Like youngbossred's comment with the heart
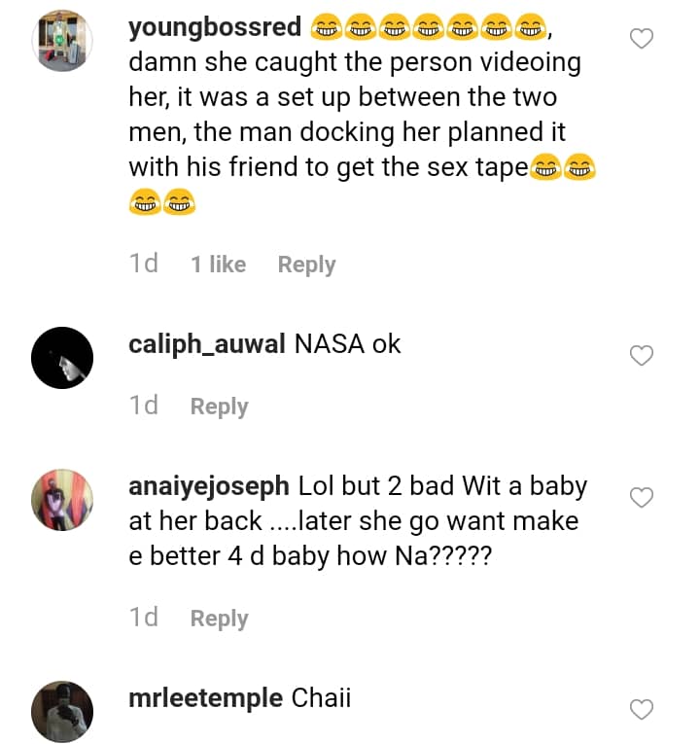Screen dimensions: 700x744 tap(642, 39)
